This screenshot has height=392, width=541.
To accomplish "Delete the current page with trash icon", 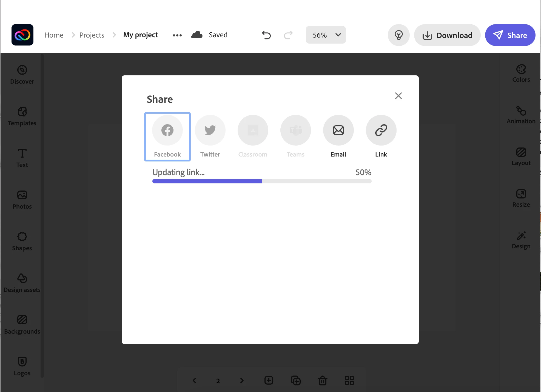I will point(322,380).
